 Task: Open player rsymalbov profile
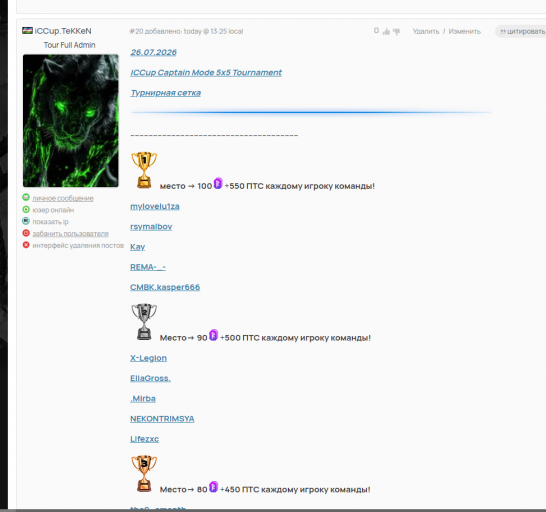(x=151, y=226)
